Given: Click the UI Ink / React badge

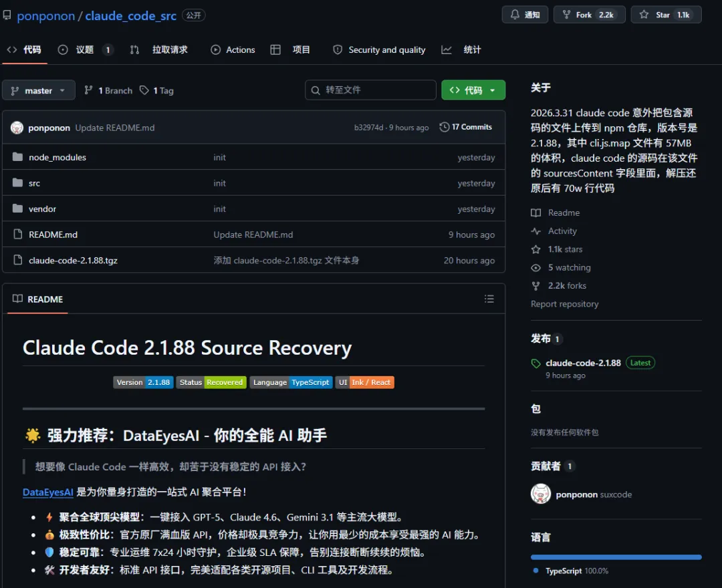Looking at the screenshot, I should 365,382.
